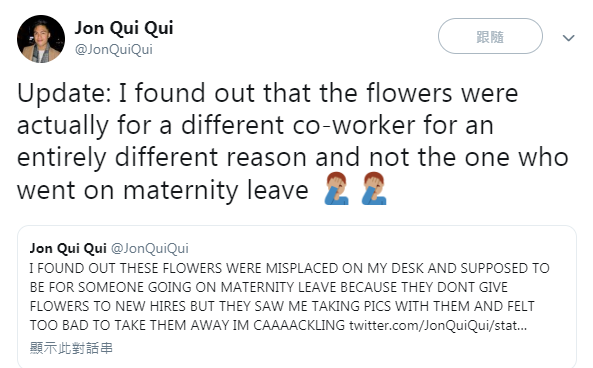
Task: Click "entirely different reason" tweet line
Action: (x=161, y=158)
